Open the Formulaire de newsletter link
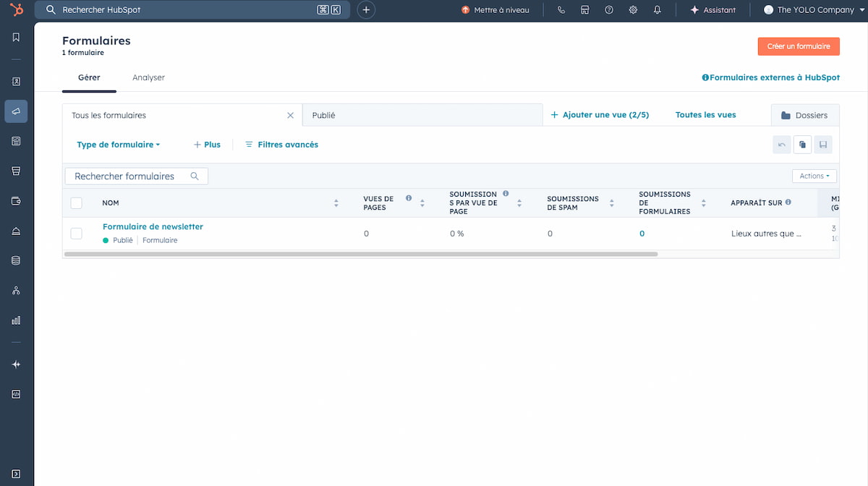The width and height of the screenshot is (868, 486). pyautogui.click(x=153, y=226)
